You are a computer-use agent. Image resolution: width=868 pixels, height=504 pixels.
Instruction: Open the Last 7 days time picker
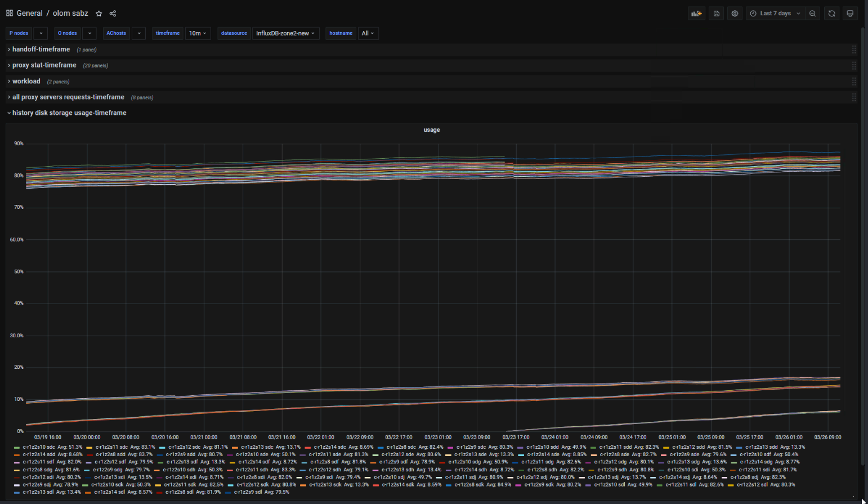[x=775, y=14]
